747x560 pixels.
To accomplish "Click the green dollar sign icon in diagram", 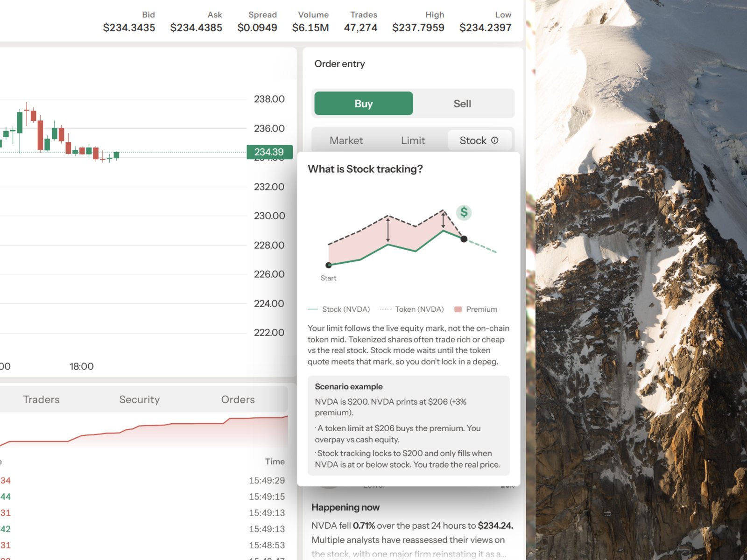I will [464, 212].
